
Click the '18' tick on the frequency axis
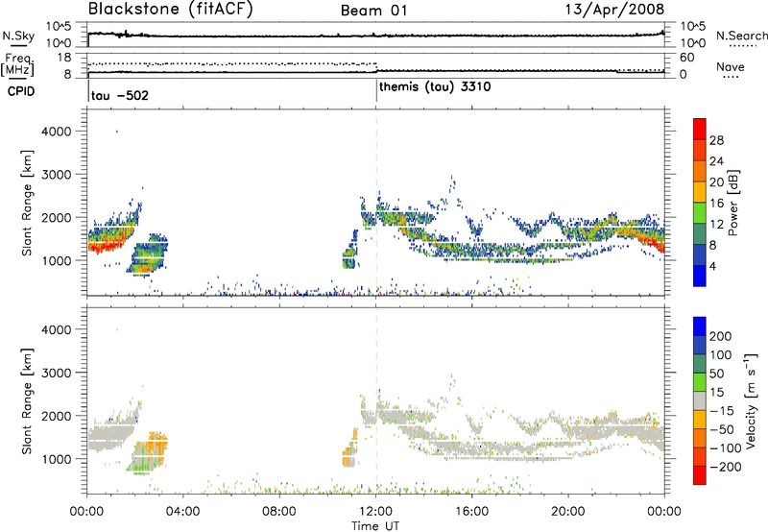click(64, 58)
